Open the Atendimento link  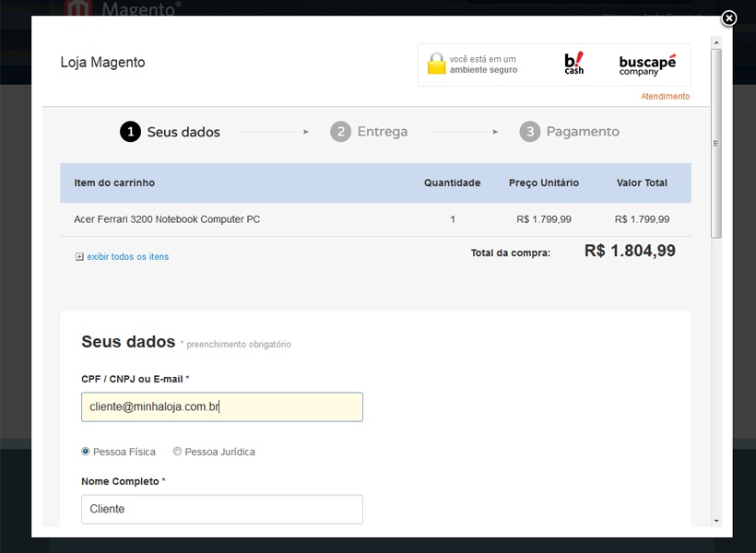665,97
